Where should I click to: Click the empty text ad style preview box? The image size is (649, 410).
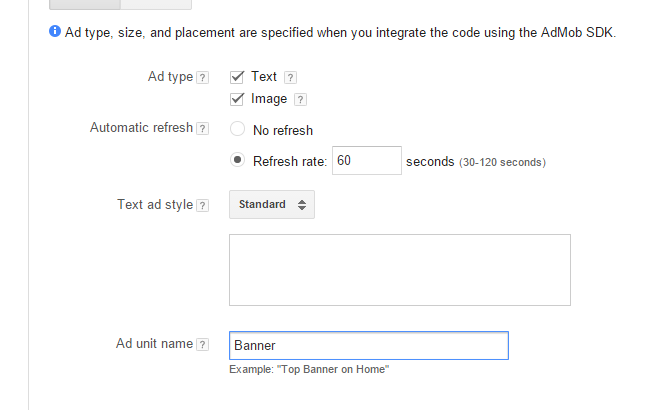(399, 270)
